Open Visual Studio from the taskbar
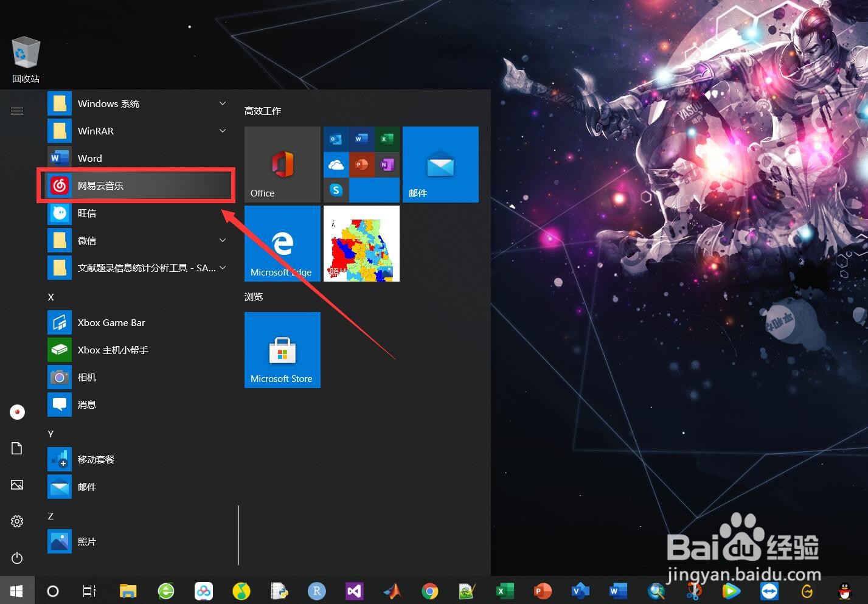The height and width of the screenshot is (604, 868). tap(354, 591)
